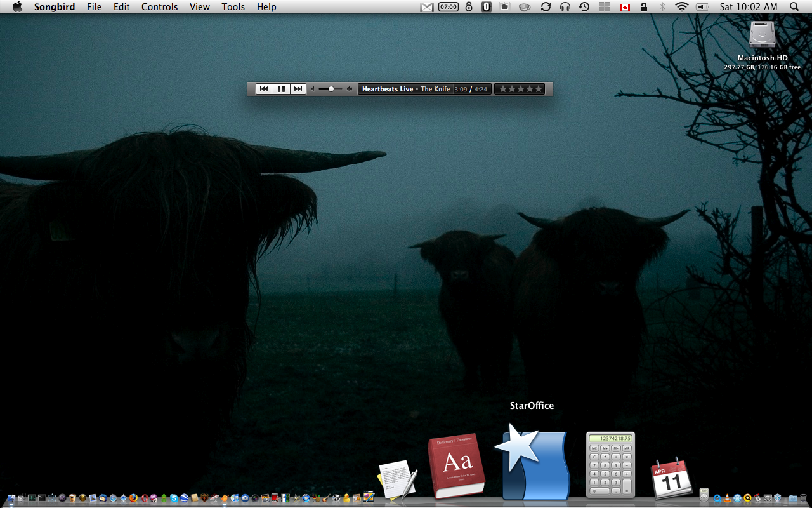Open the Time Machine menu bar icon
Image resolution: width=812 pixels, height=508 pixels.
pyautogui.click(x=584, y=7)
